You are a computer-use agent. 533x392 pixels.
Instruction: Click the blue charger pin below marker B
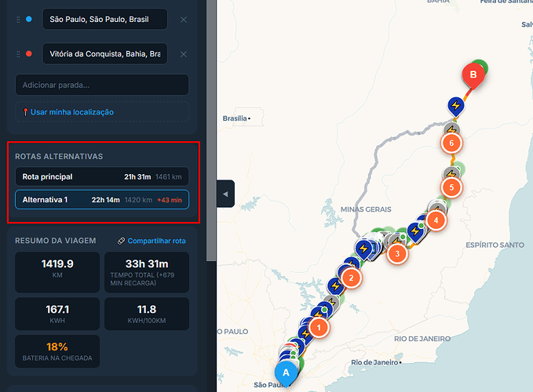pos(456,106)
